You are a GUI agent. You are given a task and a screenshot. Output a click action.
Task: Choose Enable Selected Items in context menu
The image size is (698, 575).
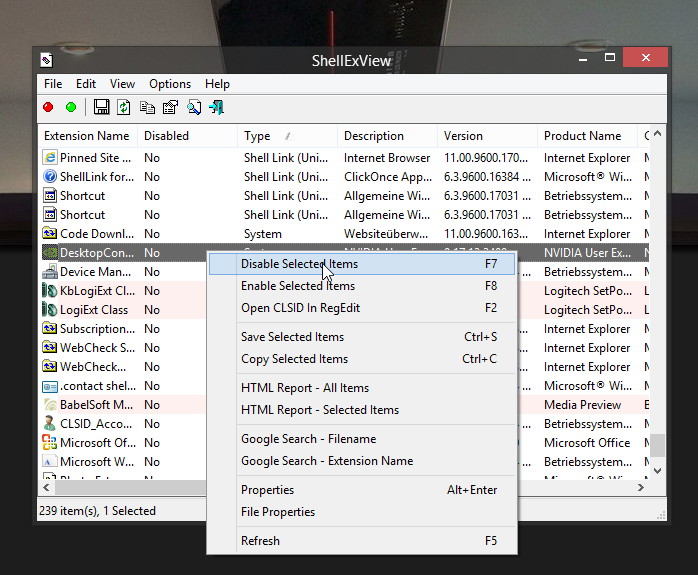(x=362, y=286)
